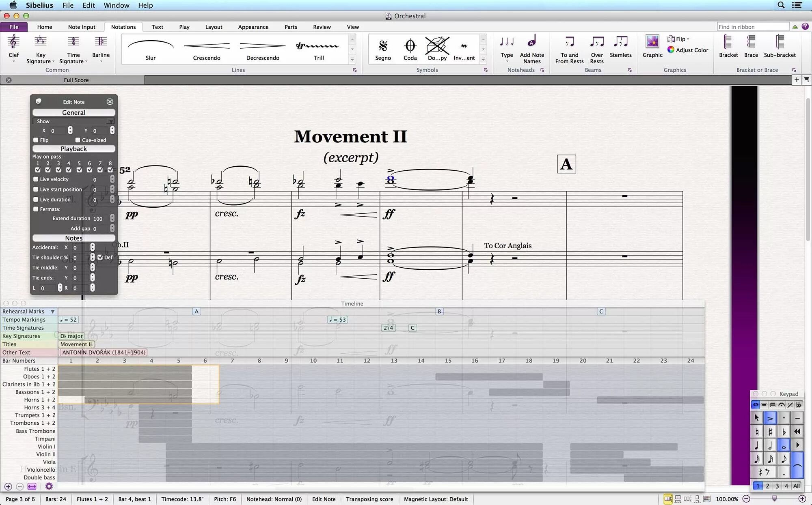Select the Coda symbol
The width and height of the screenshot is (812, 505).
tap(410, 46)
